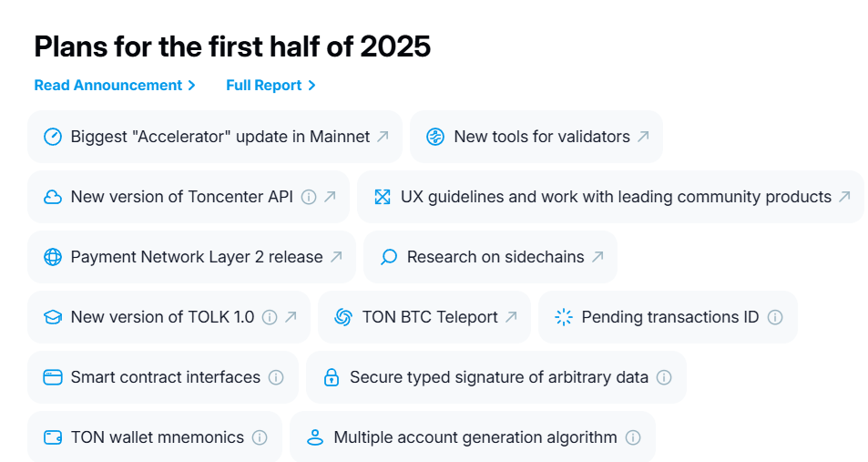The height and width of the screenshot is (462, 868).
Task: Click the UX guidelines expand-arrows icon
Action: point(383,197)
